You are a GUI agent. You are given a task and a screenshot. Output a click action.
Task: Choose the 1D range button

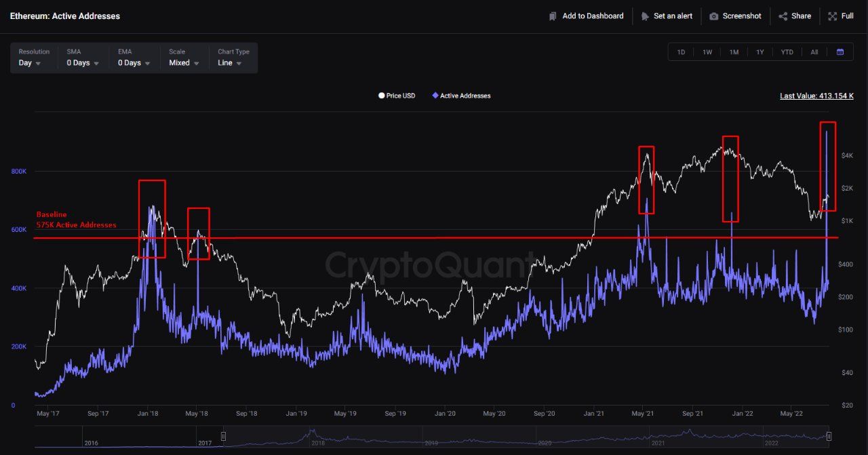[681, 52]
